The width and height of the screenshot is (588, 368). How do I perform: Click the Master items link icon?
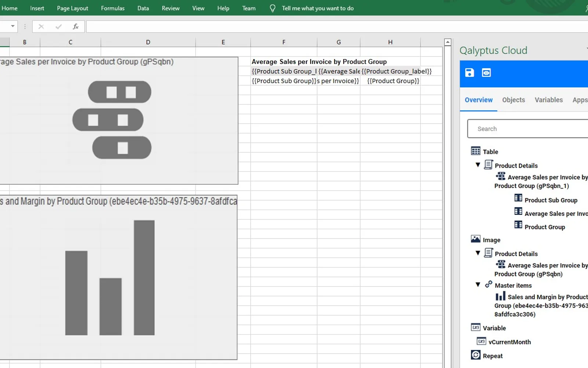pyautogui.click(x=488, y=284)
